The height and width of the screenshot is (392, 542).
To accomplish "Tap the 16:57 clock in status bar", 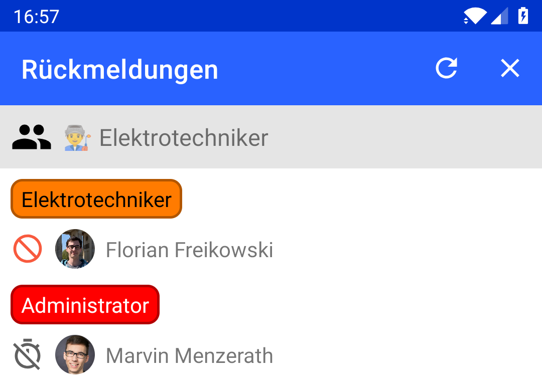I will click(36, 17).
